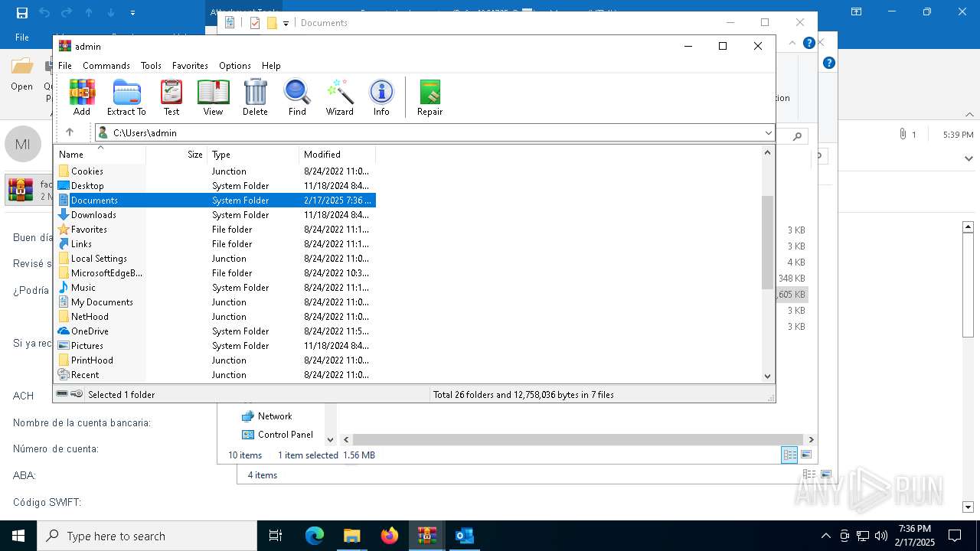Select the Recent junction row
Image resolution: width=980 pixels, height=551 pixels.
pyautogui.click(x=215, y=375)
